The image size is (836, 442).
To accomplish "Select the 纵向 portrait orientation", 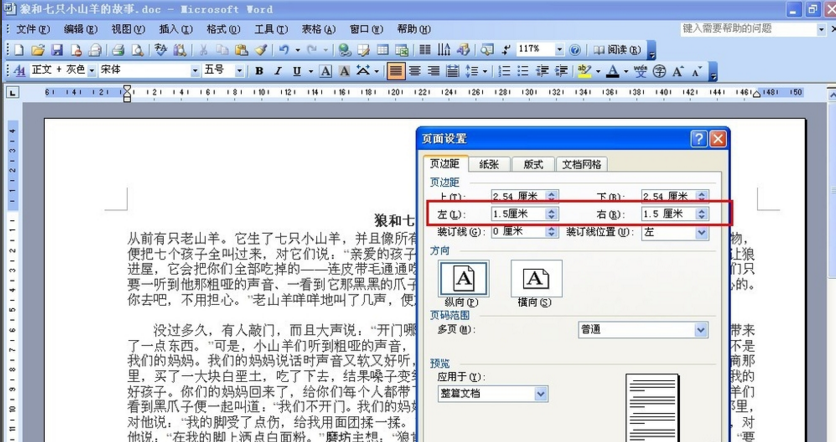I will pyautogui.click(x=463, y=278).
